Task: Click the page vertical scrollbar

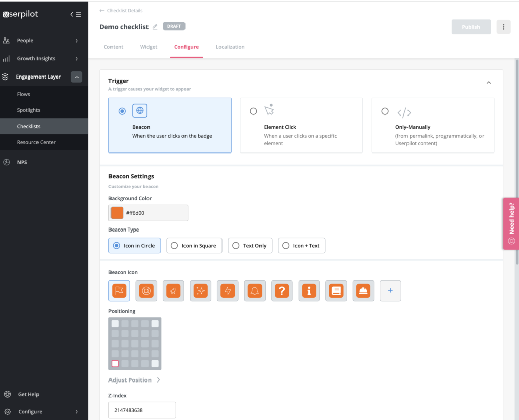Action: click(517, 162)
